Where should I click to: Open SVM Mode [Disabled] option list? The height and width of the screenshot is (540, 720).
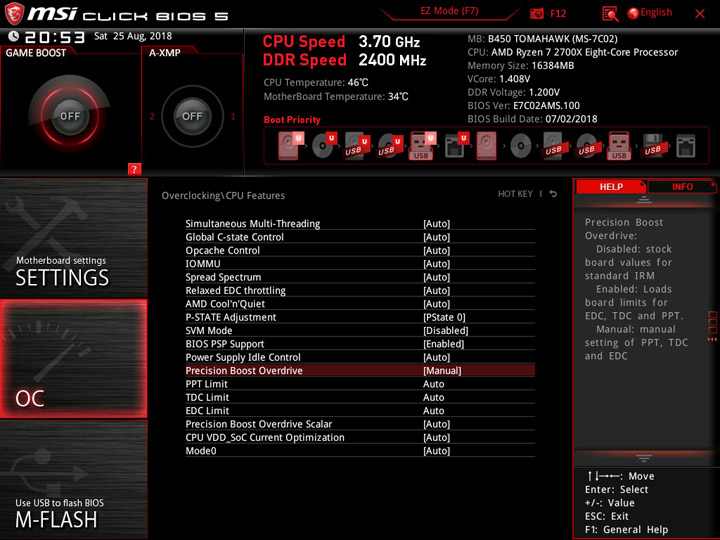pyautogui.click(x=445, y=331)
